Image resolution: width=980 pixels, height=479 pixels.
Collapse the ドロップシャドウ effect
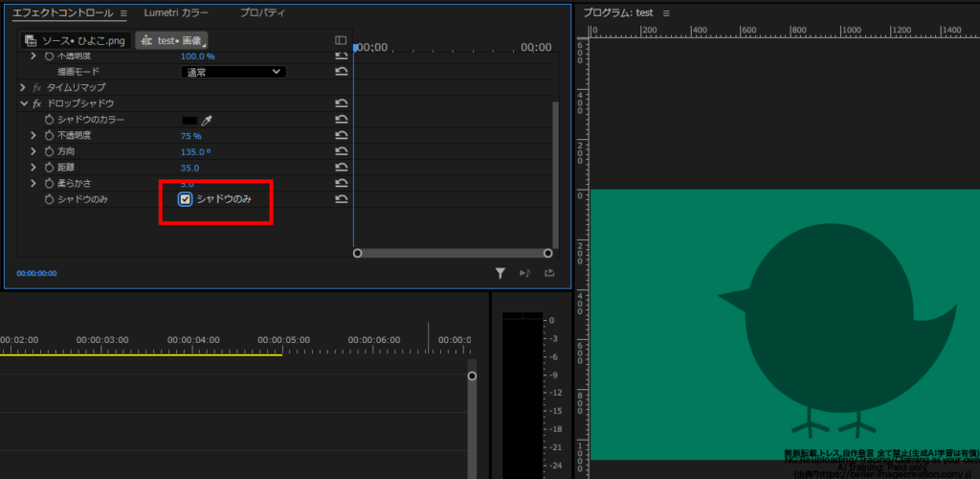[x=24, y=103]
